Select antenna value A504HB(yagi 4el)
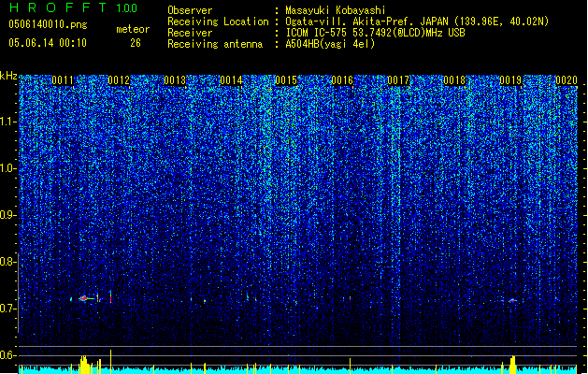The image size is (588, 374). tap(330, 44)
